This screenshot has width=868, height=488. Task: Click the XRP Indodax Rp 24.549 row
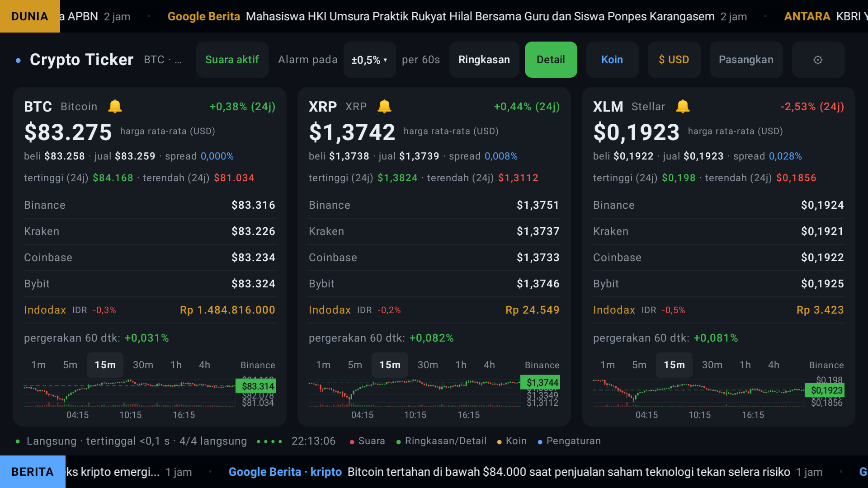(434, 310)
